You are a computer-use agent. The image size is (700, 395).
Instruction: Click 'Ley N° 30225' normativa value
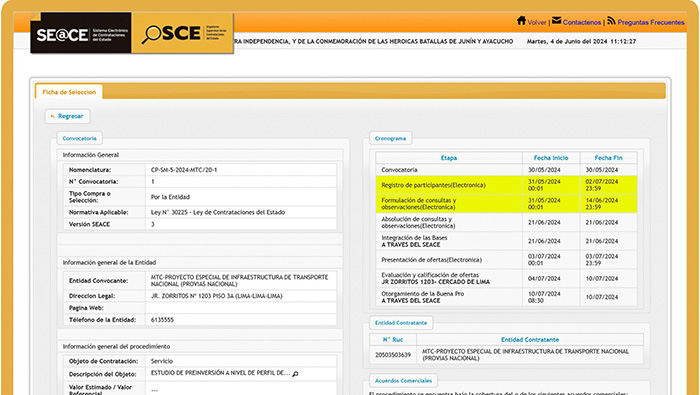click(x=218, y=212)
